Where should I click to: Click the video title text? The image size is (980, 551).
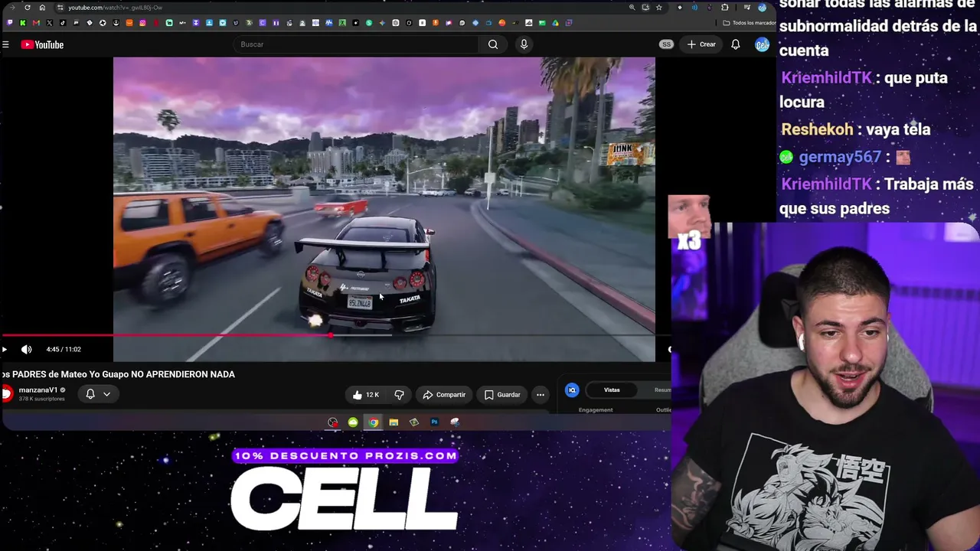tap(118, 374)
